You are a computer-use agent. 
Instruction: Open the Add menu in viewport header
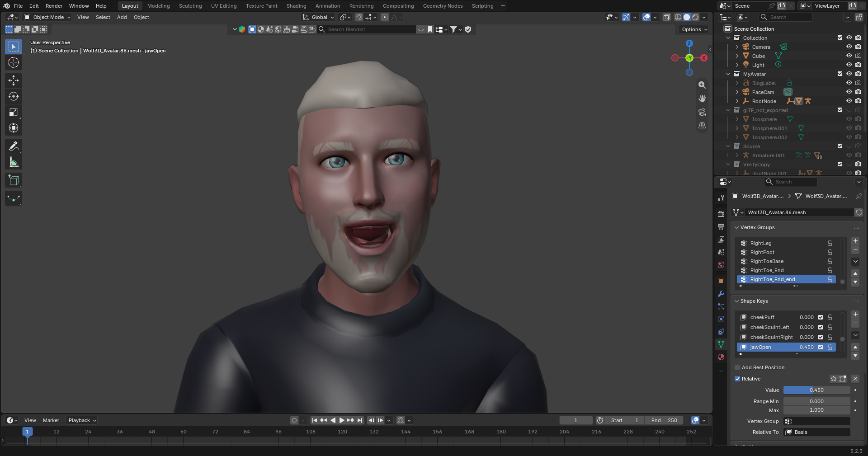[122, 17]
